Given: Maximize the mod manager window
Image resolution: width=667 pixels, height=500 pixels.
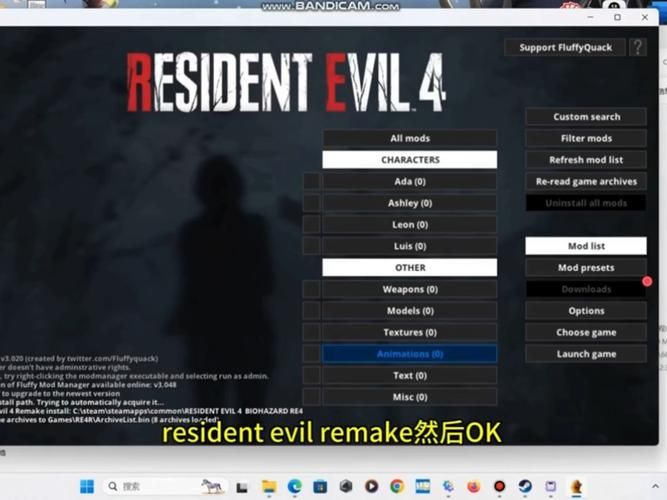Looking at the screenshot, I should [618, 17].
